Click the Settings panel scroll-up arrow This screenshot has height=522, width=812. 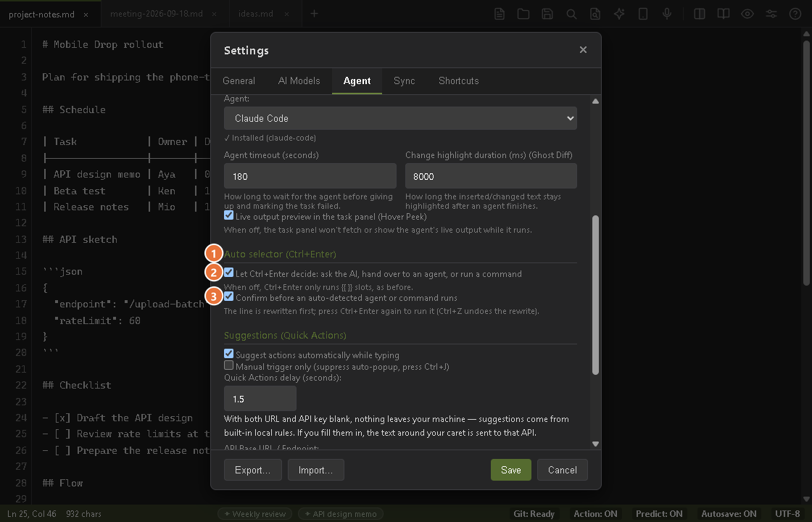[x=595, y=101]
